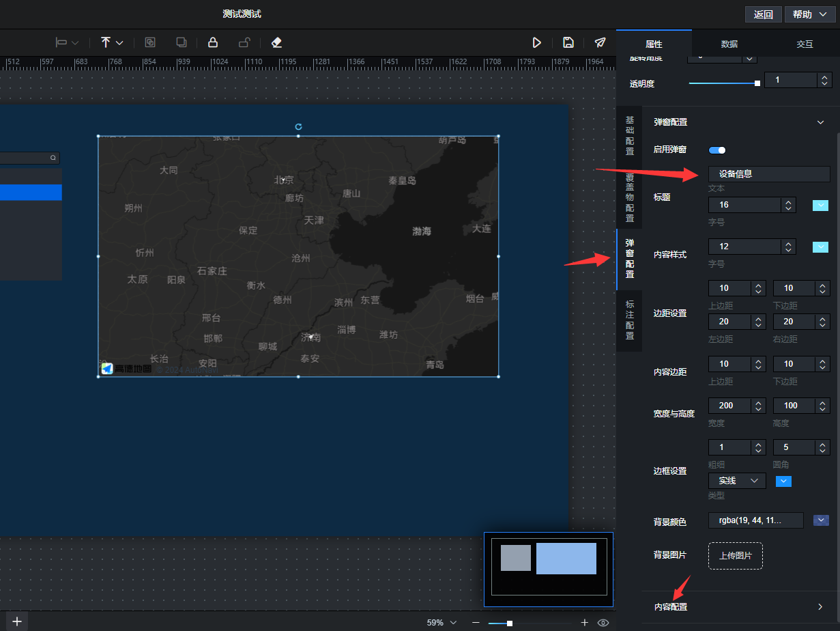The image size is (840, 631).
Task: Click the preview play icon
Action: coord(537,42)
